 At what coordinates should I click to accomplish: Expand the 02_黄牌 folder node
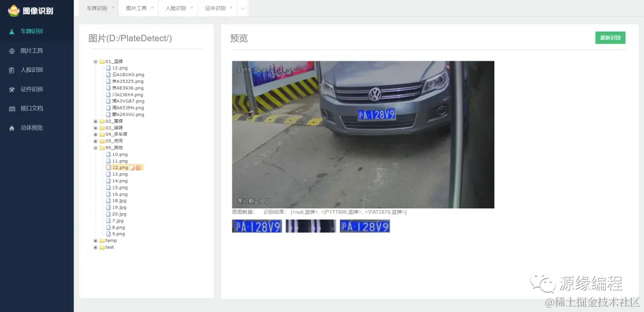95,121
